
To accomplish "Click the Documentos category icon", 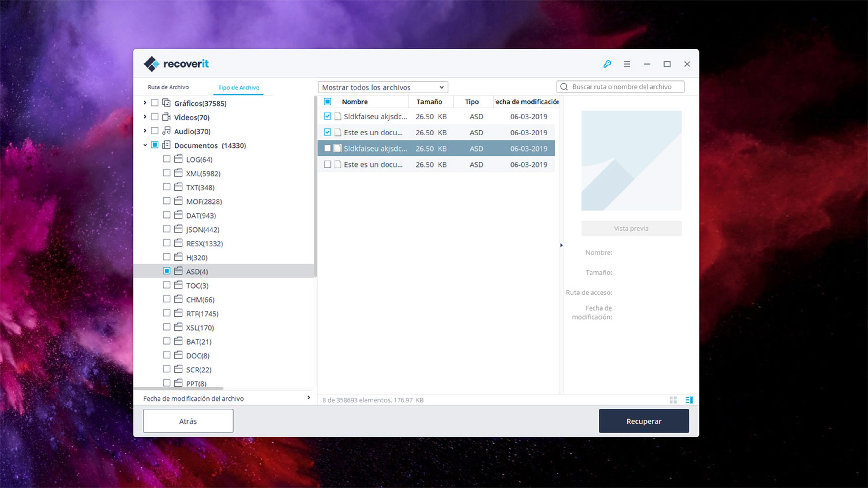I will tap(166, 145).
